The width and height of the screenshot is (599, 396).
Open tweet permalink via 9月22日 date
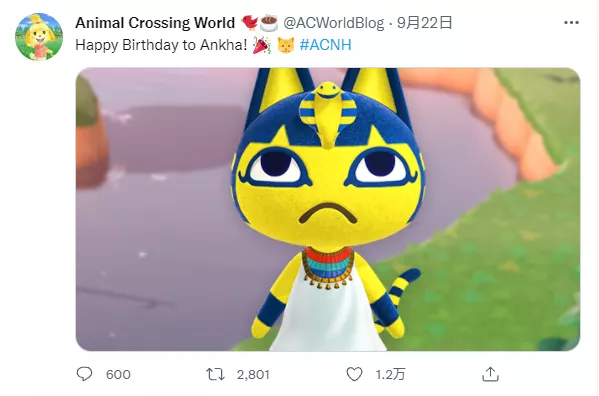coord(424,23)
